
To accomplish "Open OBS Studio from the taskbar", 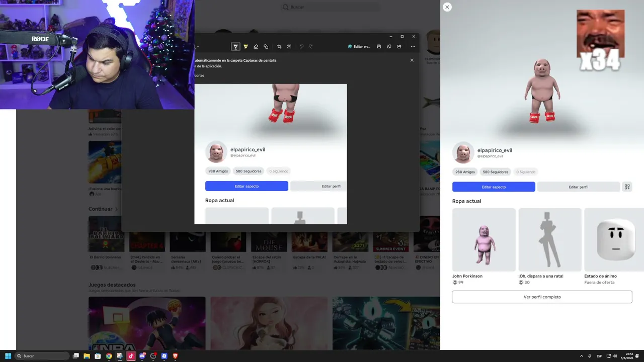I will pos(153,356).
